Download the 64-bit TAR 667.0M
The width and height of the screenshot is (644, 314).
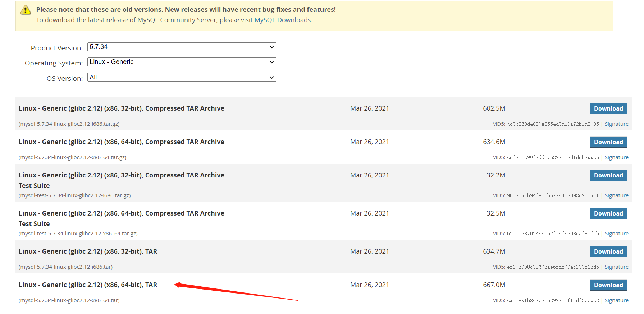click(609, 285)
